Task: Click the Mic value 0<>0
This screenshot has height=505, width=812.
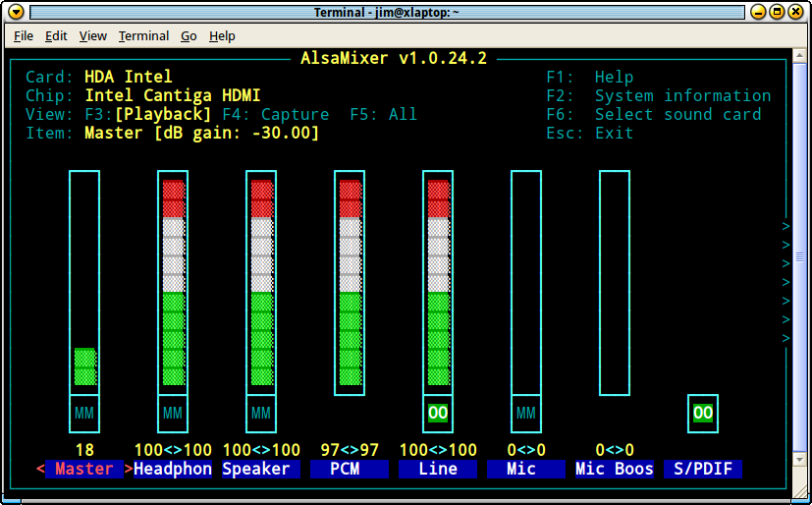Action: (x=526, y=450)
